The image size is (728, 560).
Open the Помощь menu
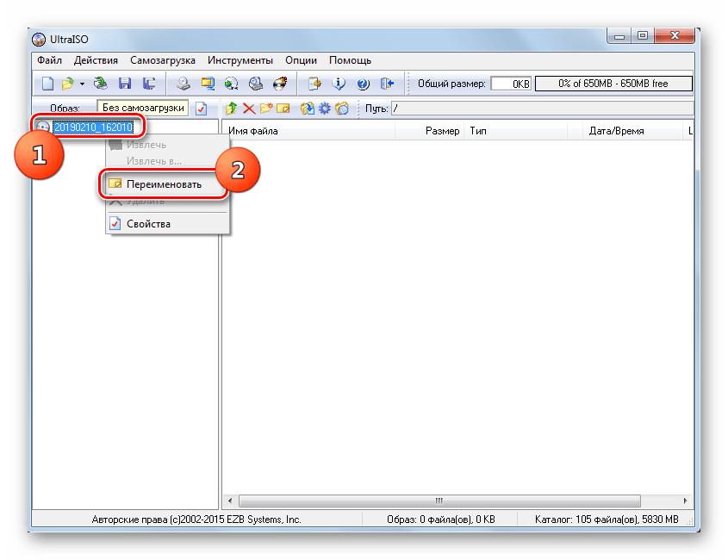[x=350, y=60]
